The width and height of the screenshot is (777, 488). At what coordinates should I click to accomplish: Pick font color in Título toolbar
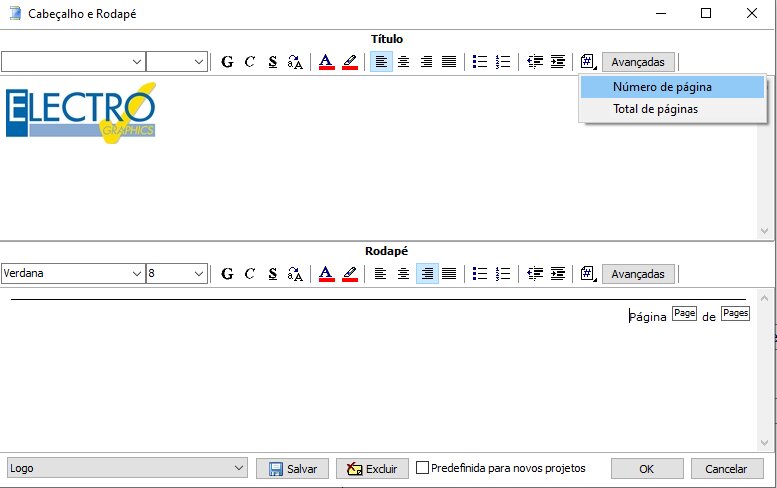(x=326, y=62)
